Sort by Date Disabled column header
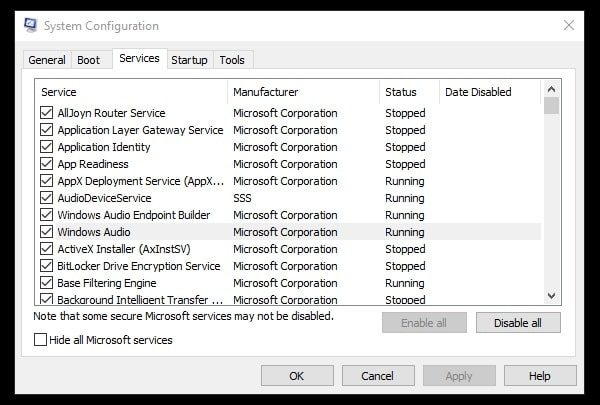The width and height of the screenshot is (600, 405). pos(490,92)
